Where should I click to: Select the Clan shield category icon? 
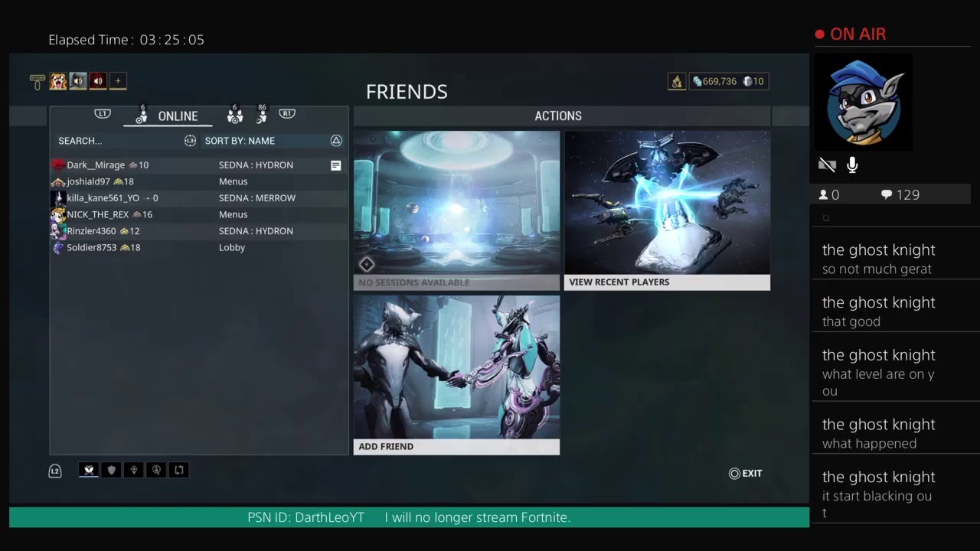coord(111,470)
